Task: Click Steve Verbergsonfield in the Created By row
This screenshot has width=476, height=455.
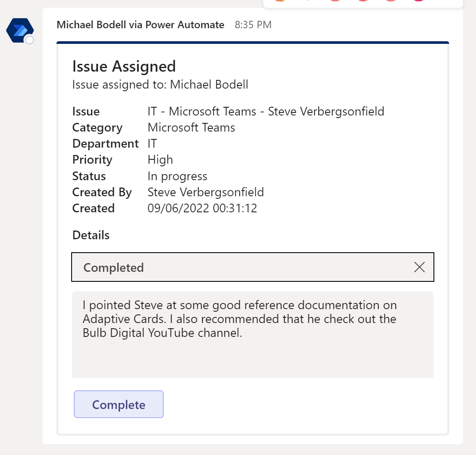Action: point(205,192)
